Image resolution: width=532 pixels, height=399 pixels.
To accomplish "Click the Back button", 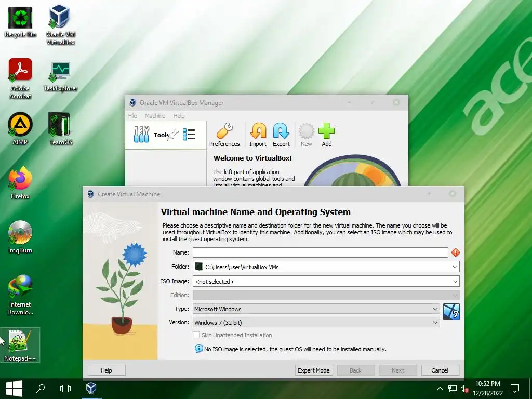I will [355, 370].
